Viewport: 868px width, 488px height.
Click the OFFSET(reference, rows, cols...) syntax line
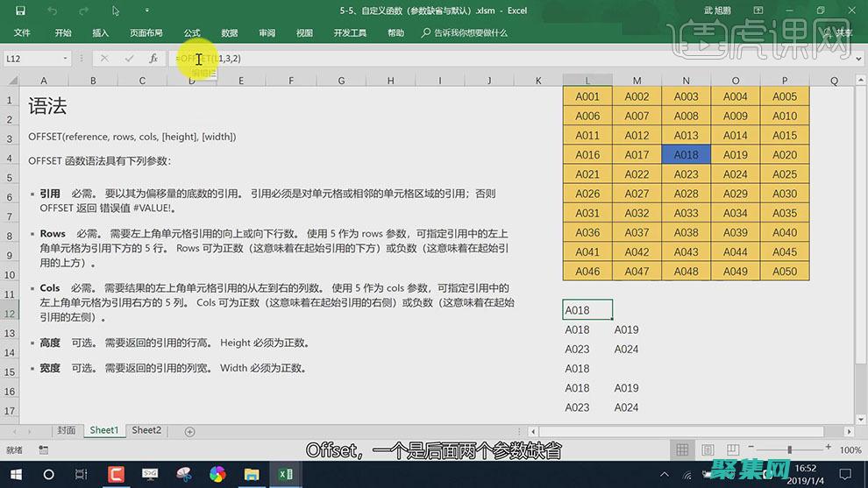pos(132,137)
